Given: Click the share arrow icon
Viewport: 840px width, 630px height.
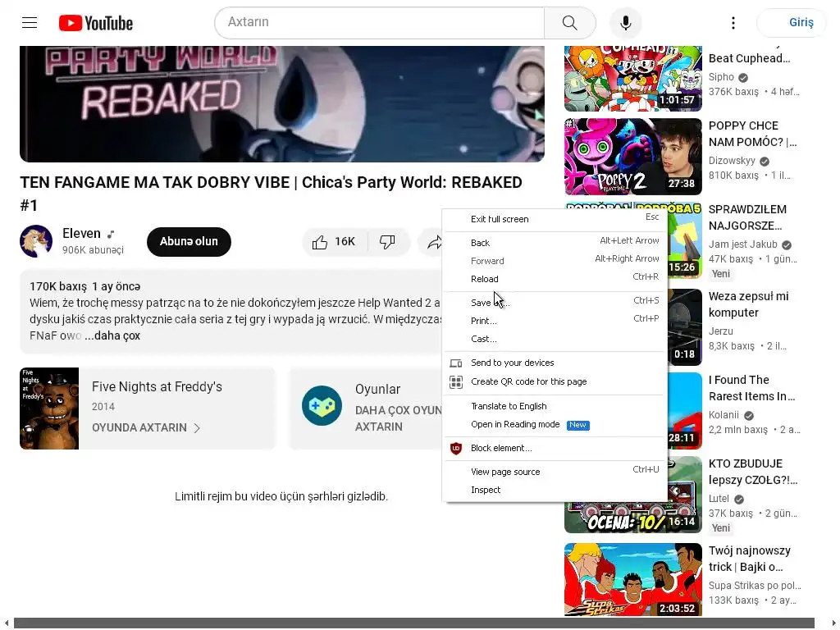Looking at the screenshot, I should (x=435, y=242).
